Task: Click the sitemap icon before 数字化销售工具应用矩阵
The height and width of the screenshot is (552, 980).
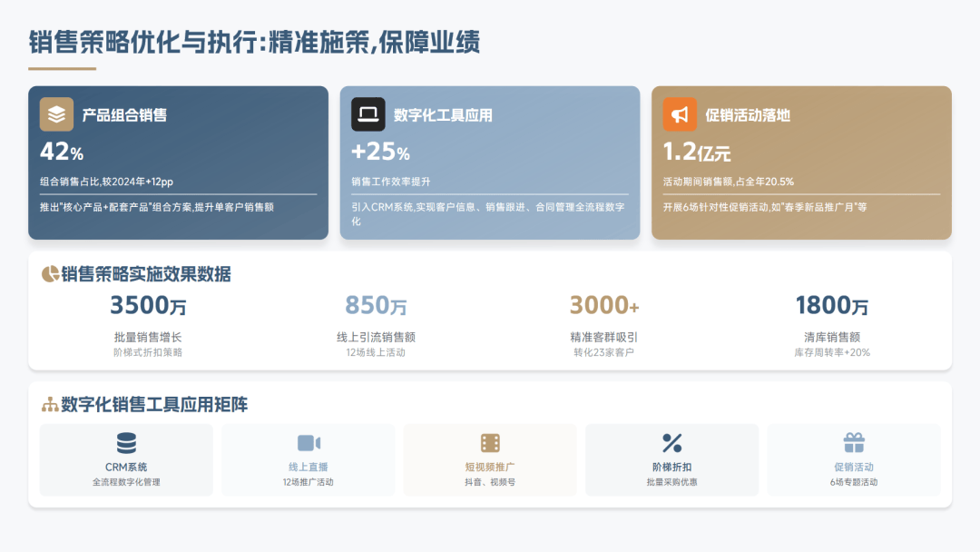Action: coord(50,405)
